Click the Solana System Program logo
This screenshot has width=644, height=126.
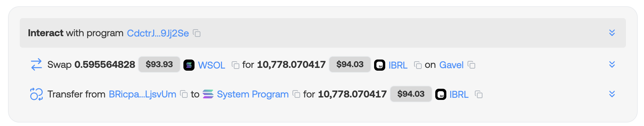[x=208, y=94]
